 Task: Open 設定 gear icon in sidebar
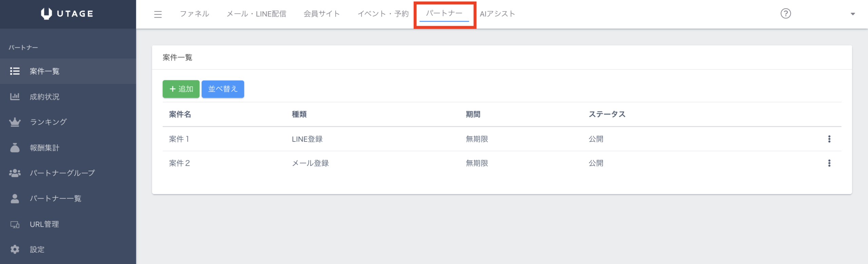click(x=15, y=249)
